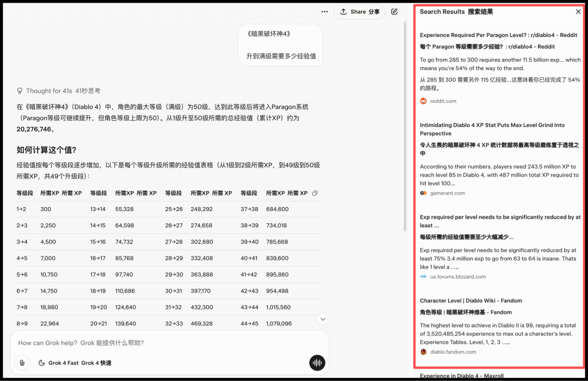Click table cell 8→9
Screen dimensions: 588x381
point(22,324)
